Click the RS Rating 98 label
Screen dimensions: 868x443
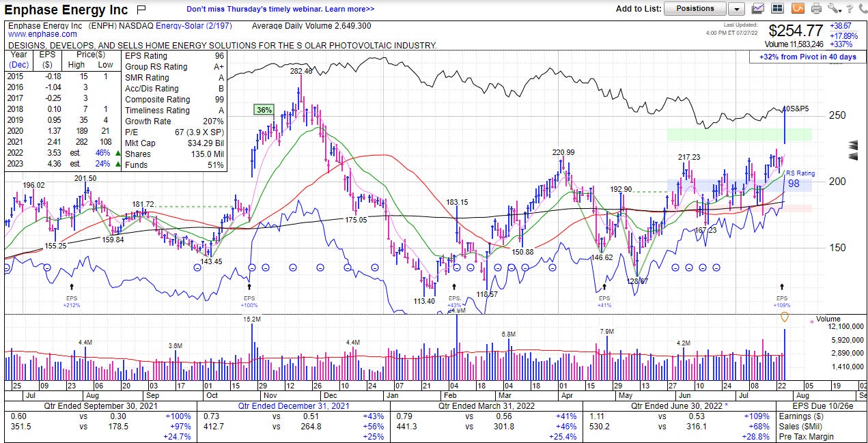point(800,179)
